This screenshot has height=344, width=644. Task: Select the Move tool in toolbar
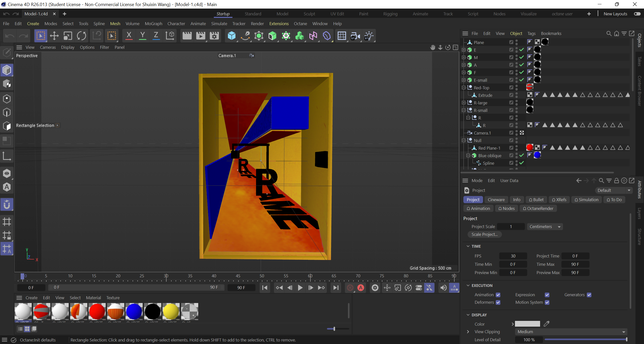coord(54,36)
